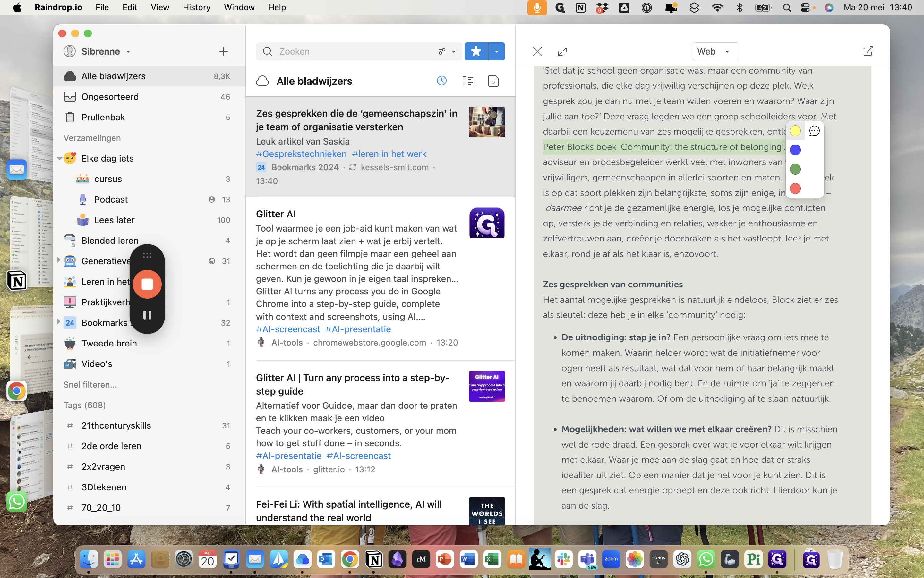This screenshot has width=924, height=578.
Task: Click #Gesprekstechnieken tag link
Action: 301,154
